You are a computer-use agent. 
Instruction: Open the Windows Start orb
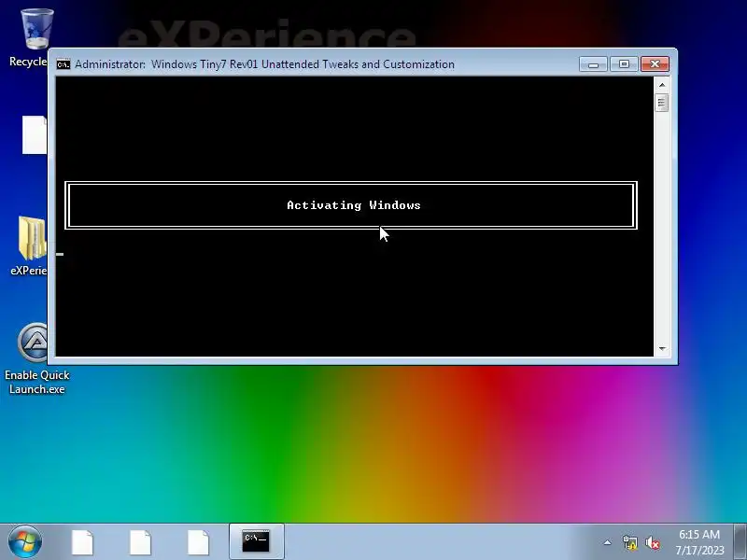[25, 541]
